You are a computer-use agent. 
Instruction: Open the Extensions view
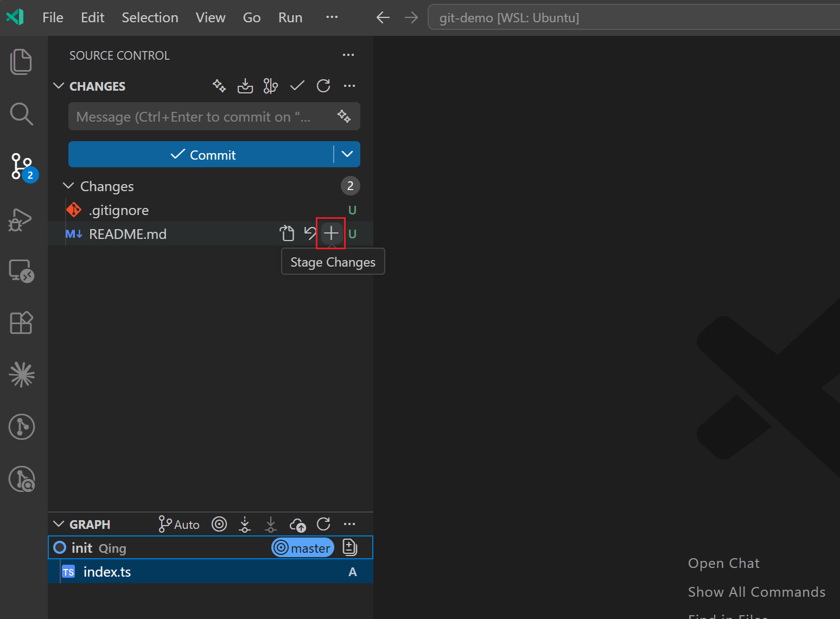(x=21, y=323)
